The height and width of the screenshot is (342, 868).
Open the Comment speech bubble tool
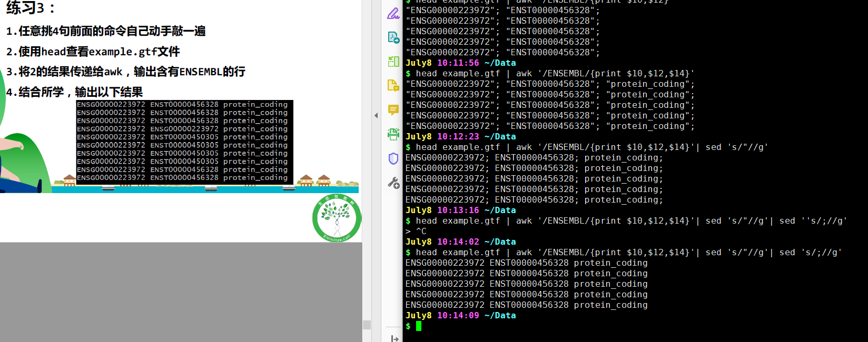[393, 110]
